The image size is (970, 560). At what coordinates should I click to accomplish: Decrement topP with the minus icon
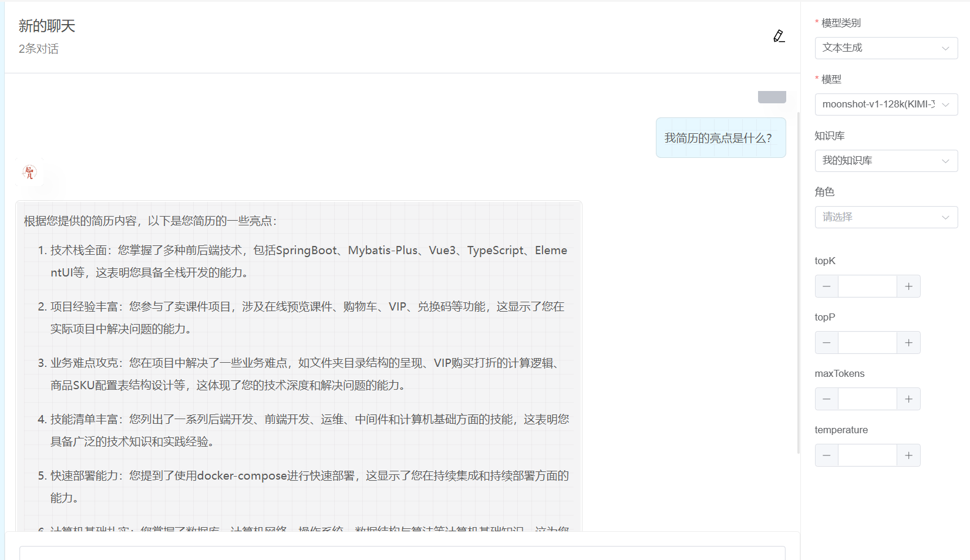826,342
